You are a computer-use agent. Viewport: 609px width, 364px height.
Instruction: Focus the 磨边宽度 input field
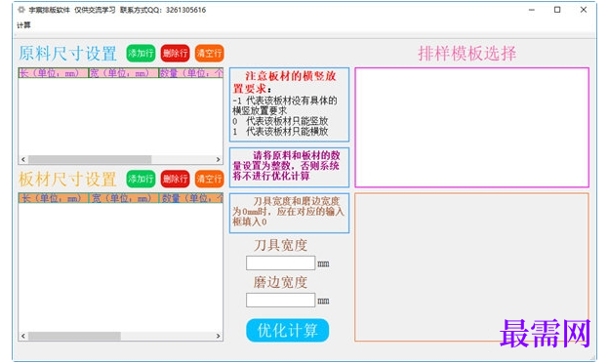(280, 300)
